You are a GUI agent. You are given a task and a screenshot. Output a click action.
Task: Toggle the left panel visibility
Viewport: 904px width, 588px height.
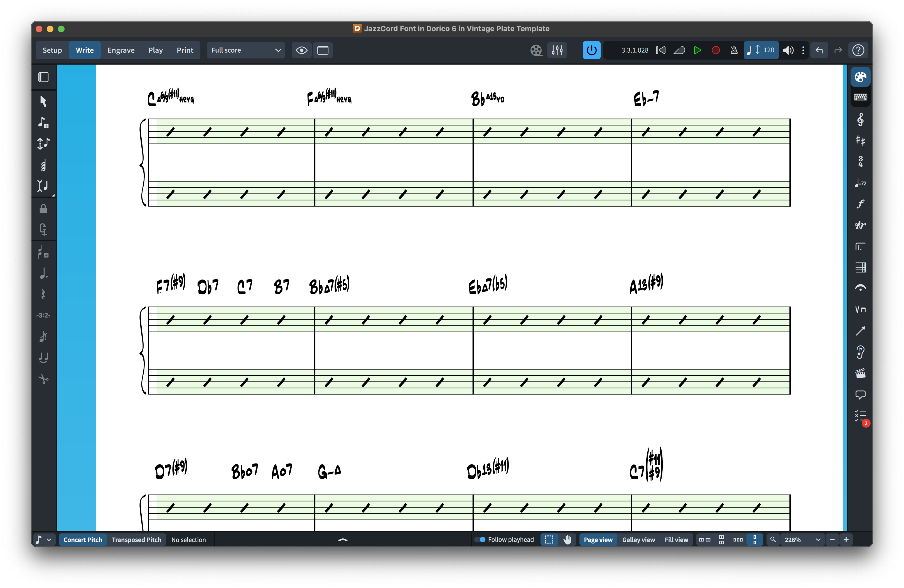click(x=43, y=77)
